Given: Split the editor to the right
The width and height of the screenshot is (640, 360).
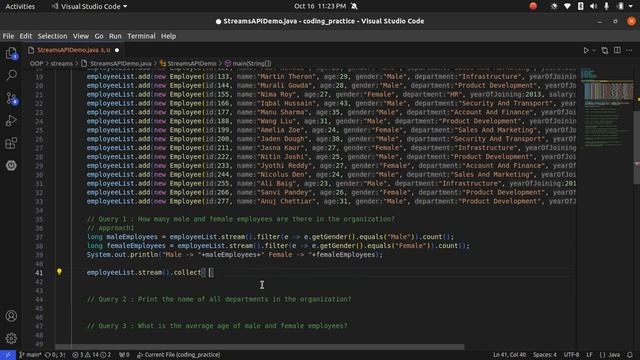Looking at the screenshot, I should point(617,50).
